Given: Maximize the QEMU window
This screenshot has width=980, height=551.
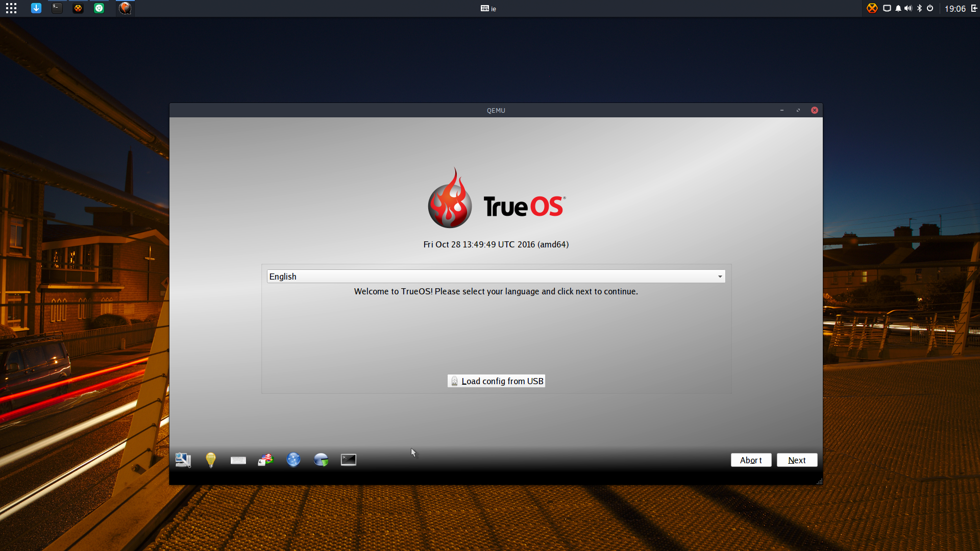Looking at the screenshot, I should [798, 110].
